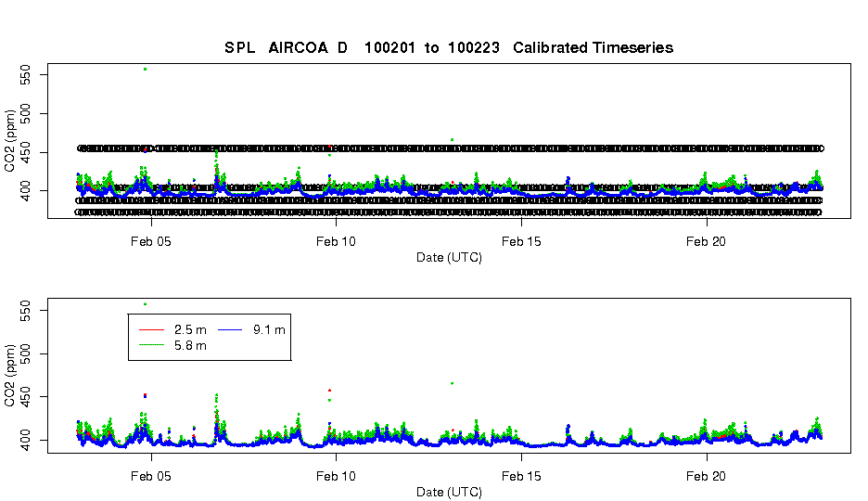Click the green outlier near 550 ppm in the top plot
The width and height of the screenshot is (868, 501).
tap(145, 70)
